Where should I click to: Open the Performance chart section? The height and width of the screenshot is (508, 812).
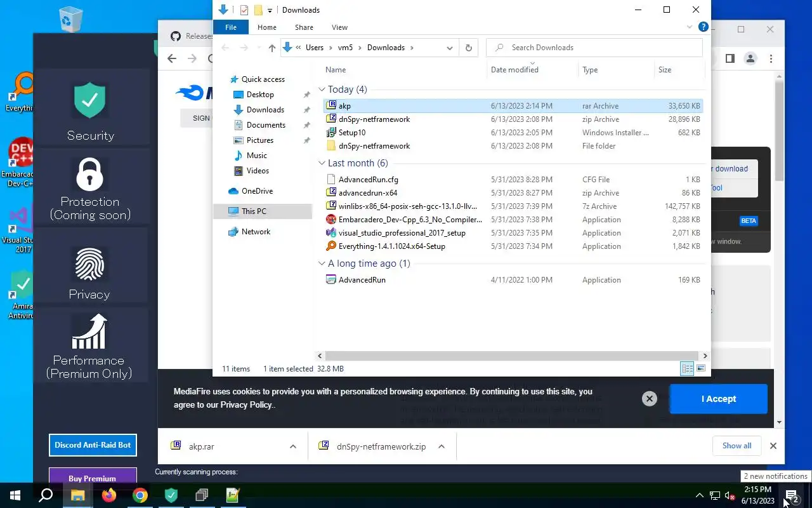(x=90, y=347)
